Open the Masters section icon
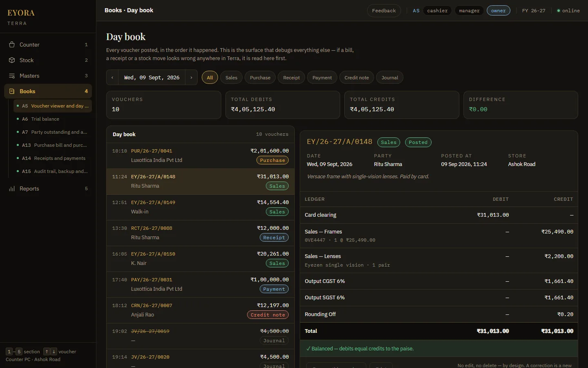 pyautogui.click(x=12, y=76)
